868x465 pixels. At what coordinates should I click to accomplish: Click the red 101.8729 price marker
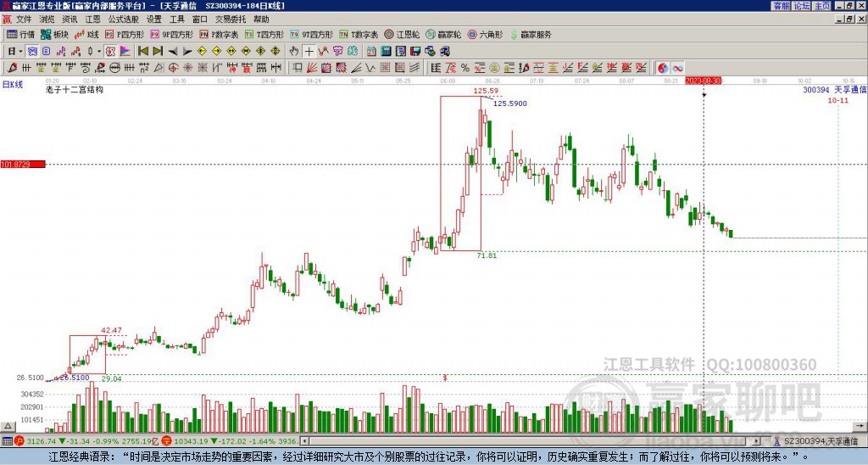[23, 165]
